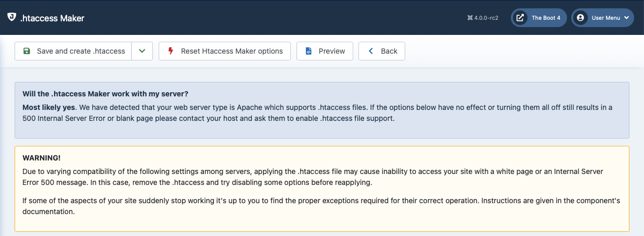Click the shield logo beside .htaccess Maker
The image size is (644, 236).
(11, 18)
